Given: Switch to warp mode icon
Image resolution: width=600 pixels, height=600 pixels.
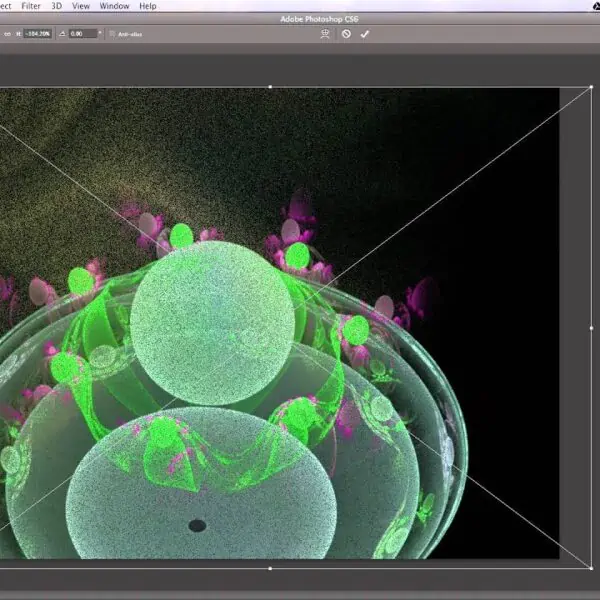Looking at the screenshot, I should tap(325, 34).
